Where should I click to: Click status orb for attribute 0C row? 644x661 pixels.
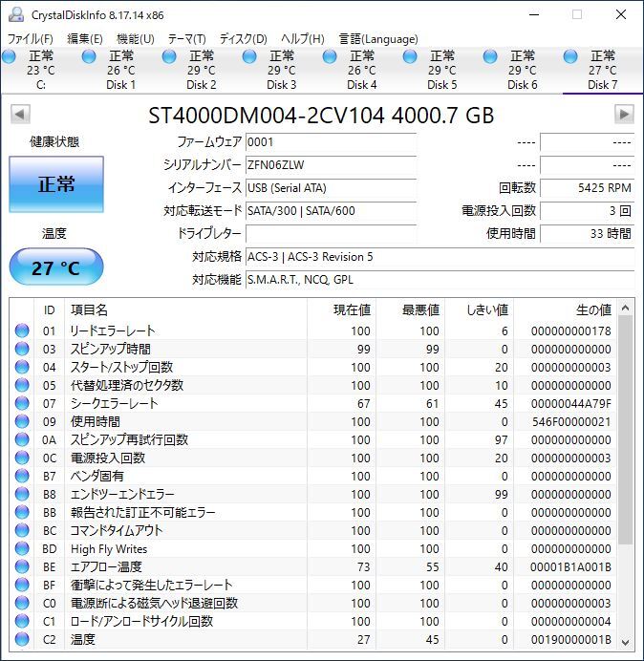(x=22, y=458)
